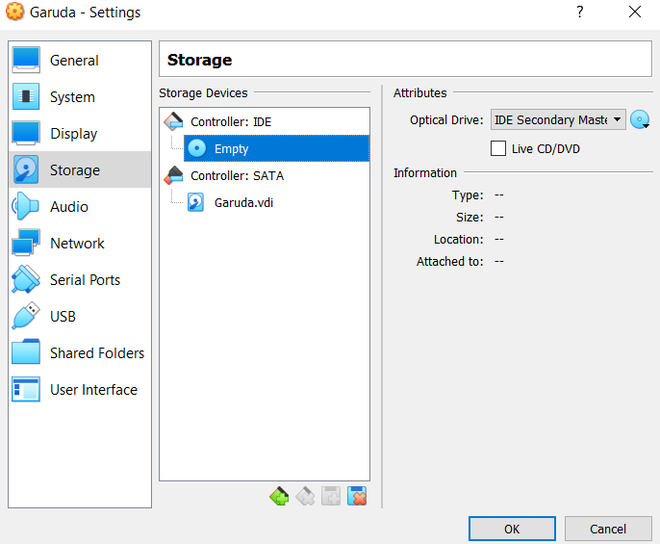Viewport: 660px width, 544px height.
Task: Open the Network settings page
Action: [77, 244]
